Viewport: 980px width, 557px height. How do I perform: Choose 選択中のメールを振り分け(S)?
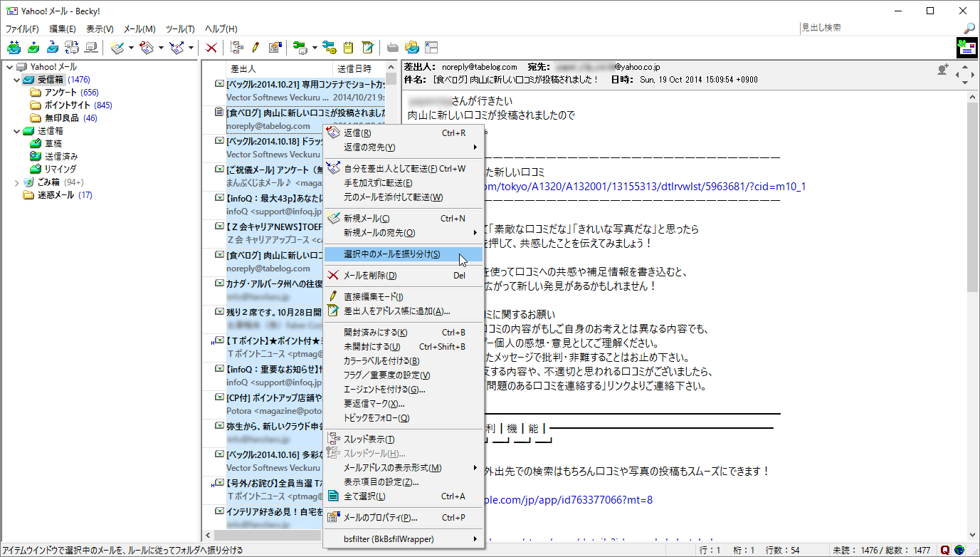[404, 254]
